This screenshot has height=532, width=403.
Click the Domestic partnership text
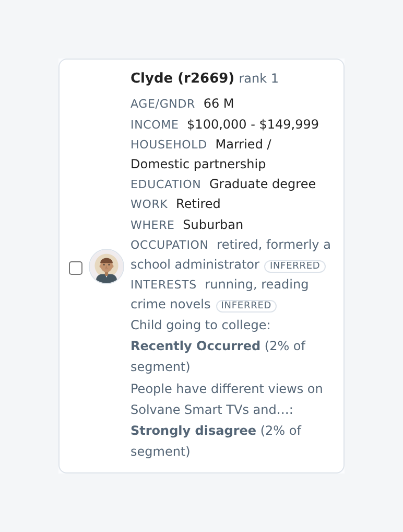[198, 164]
